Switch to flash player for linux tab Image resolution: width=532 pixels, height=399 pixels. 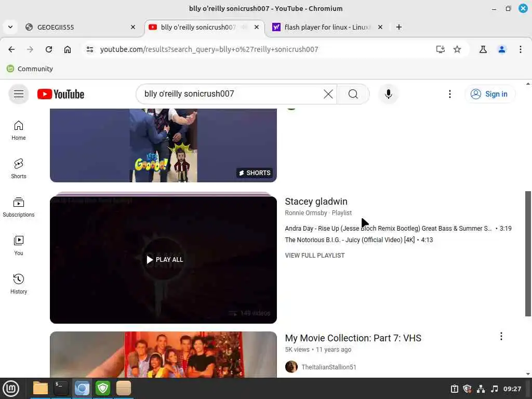[x=328, y=27]
